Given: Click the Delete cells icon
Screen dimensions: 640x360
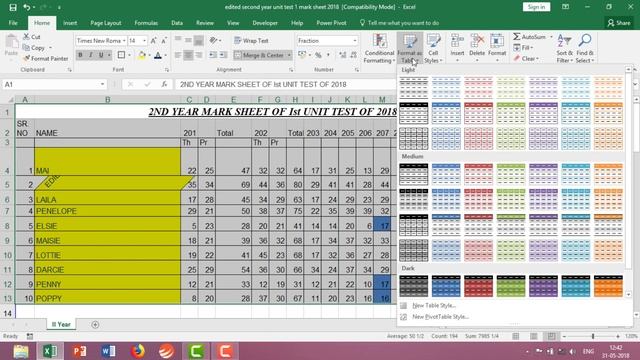Looking at the screenshot, I should pyautogui.click(x=477, y=41).
